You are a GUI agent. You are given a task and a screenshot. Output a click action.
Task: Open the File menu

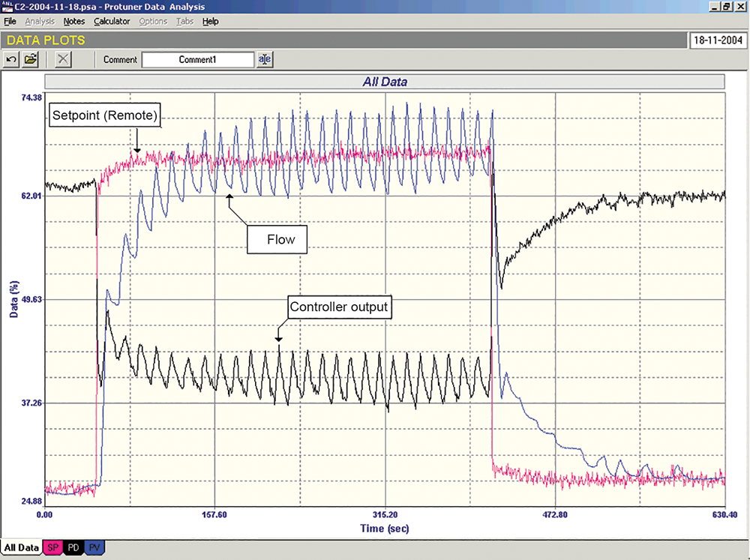click(10, 21)
